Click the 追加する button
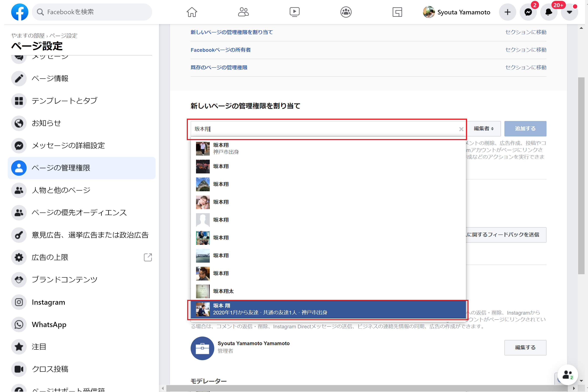The width and height of the screenshot is (588, 392). point(525,129)
